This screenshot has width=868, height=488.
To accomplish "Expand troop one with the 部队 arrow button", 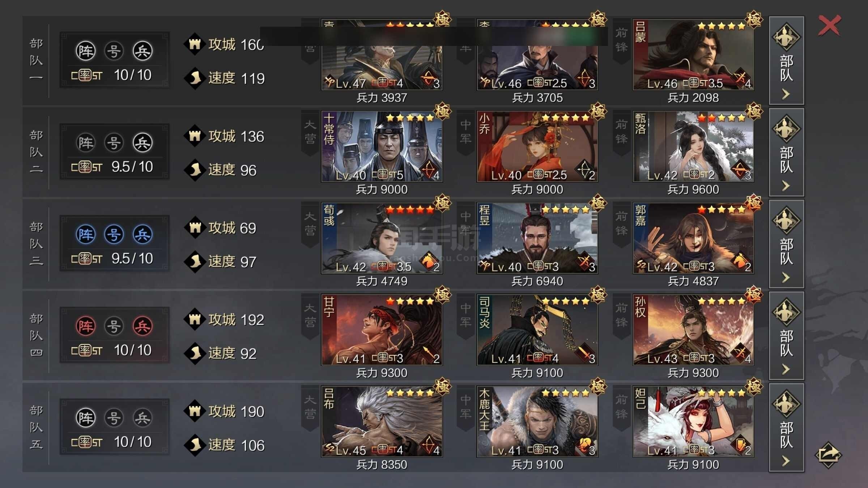I will 786,60.
